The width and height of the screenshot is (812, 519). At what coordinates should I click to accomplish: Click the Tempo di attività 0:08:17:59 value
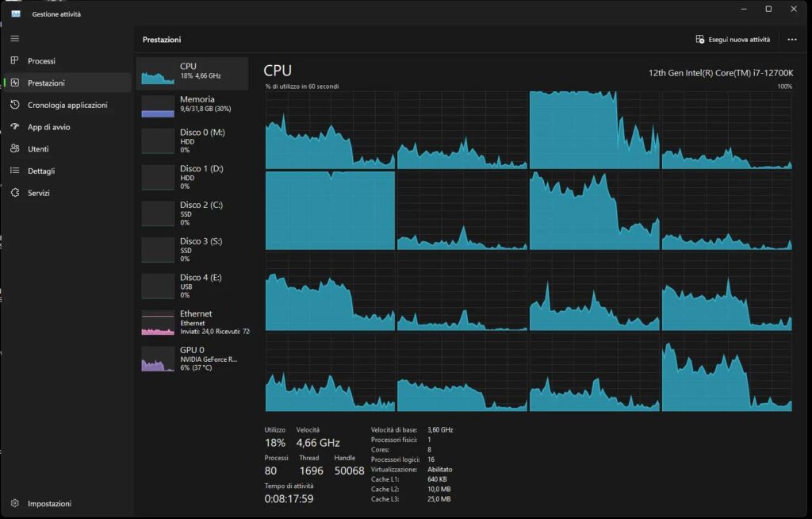(x=289, y=499)
